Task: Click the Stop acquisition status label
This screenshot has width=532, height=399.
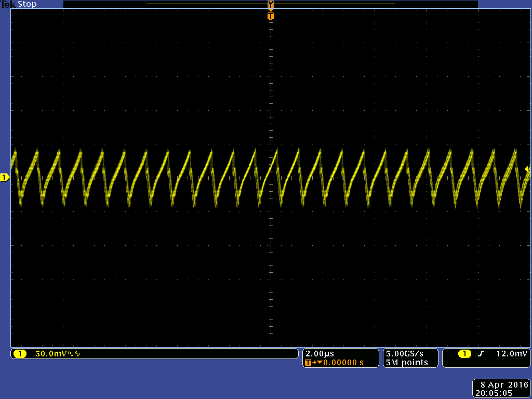Action: coord(27,4)
